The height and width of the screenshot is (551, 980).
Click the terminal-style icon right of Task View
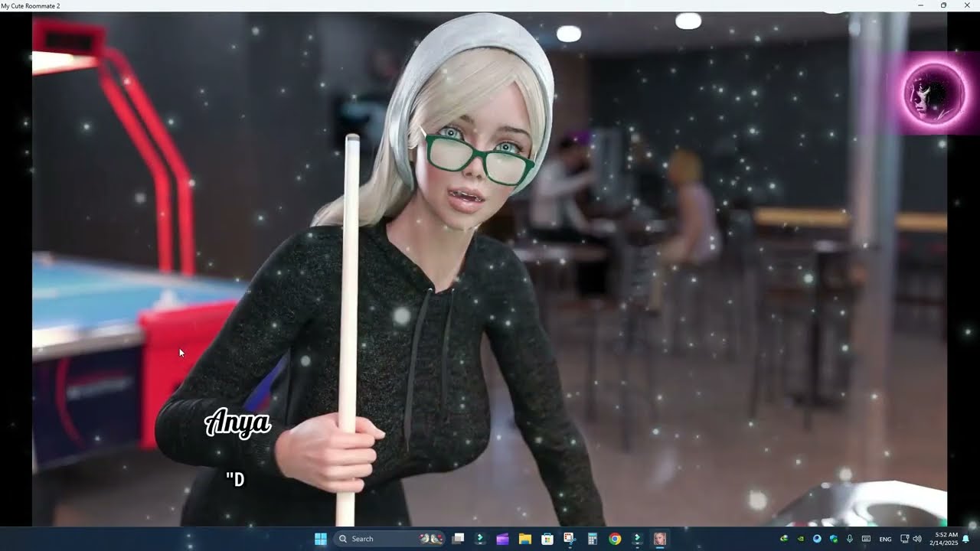point(480,539)
